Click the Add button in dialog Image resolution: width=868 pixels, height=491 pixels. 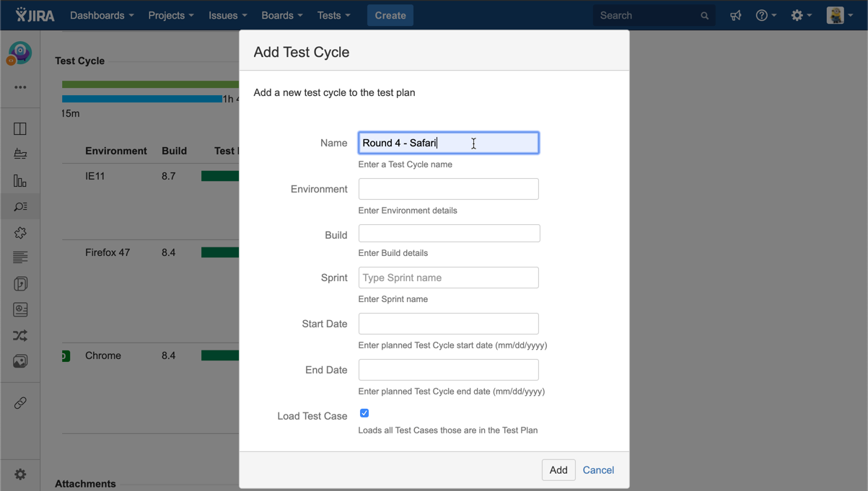[x=558, y=470]
